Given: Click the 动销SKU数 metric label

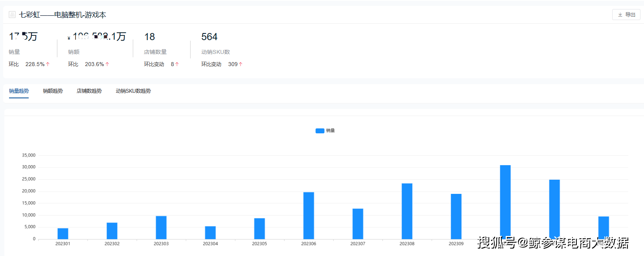Looking at the screenshot, I should [x=216, y=52].
